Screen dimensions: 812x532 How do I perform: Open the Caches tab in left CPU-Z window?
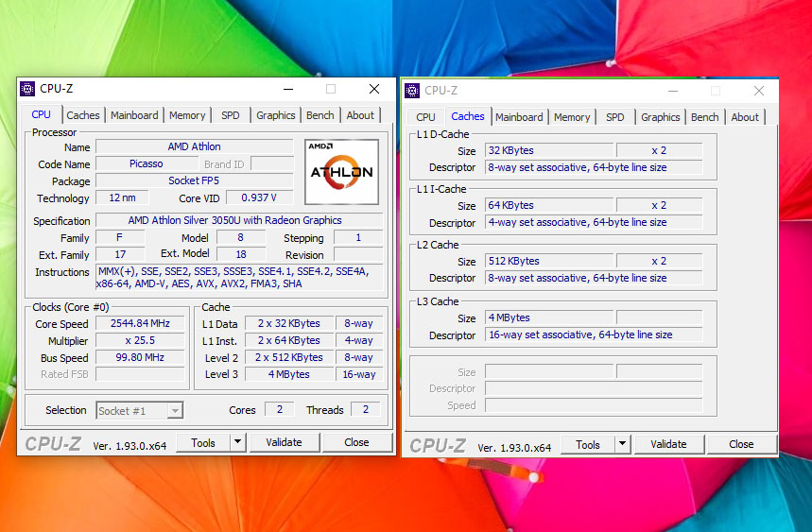point(83,115)
